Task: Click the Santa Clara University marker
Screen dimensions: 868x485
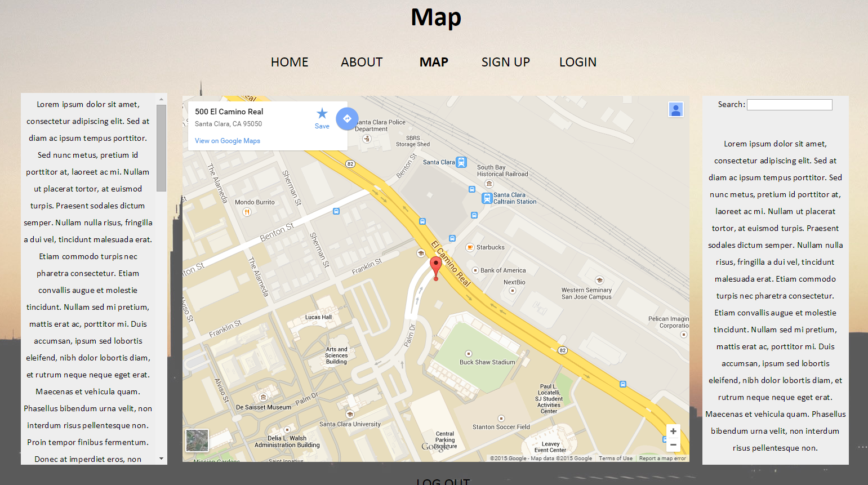Action: tap(350, 415)
